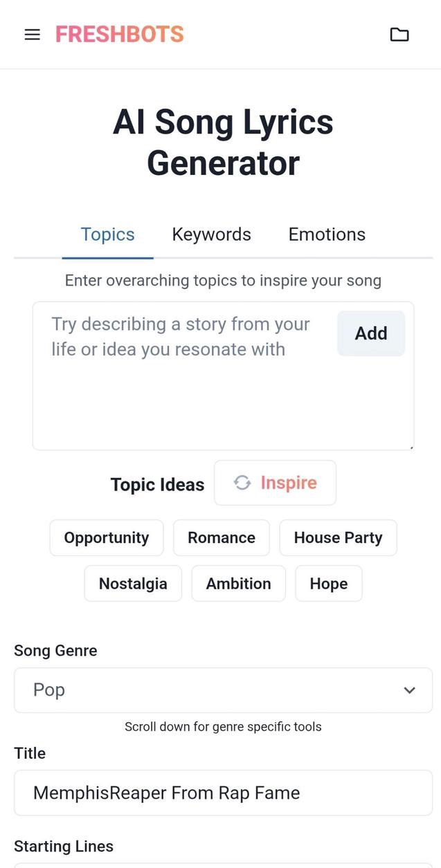Viewport: 441px width, 868px height.
Task: Click the Add button next to topics
Action: 371,333
